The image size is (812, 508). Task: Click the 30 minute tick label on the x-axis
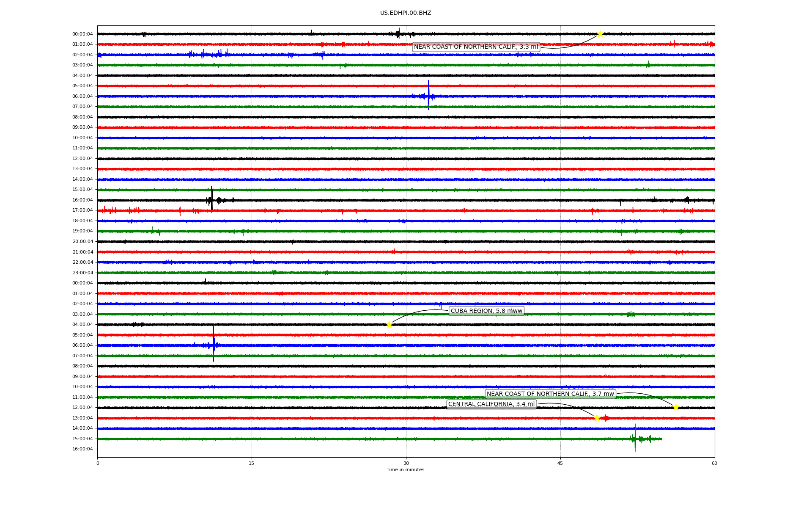tap(406, 463)
